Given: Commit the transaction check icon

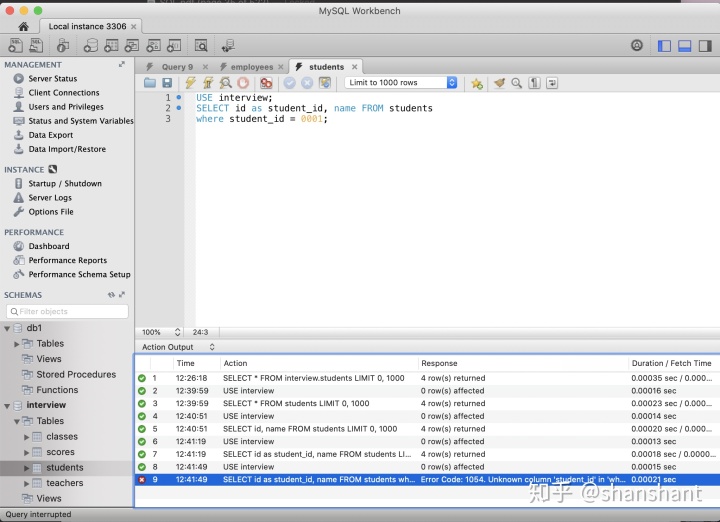Looking at the screenshot, I should [289, 83].
